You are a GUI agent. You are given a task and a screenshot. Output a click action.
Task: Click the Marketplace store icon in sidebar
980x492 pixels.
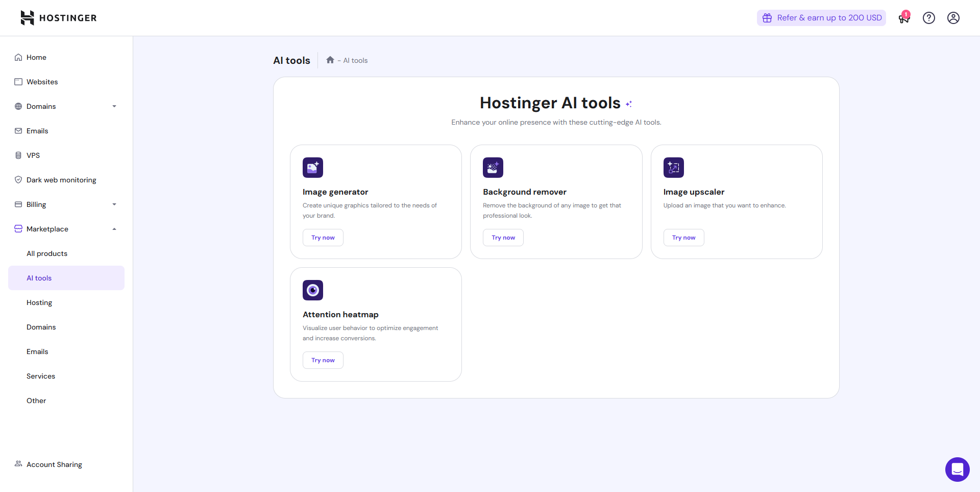coord(18,229)
